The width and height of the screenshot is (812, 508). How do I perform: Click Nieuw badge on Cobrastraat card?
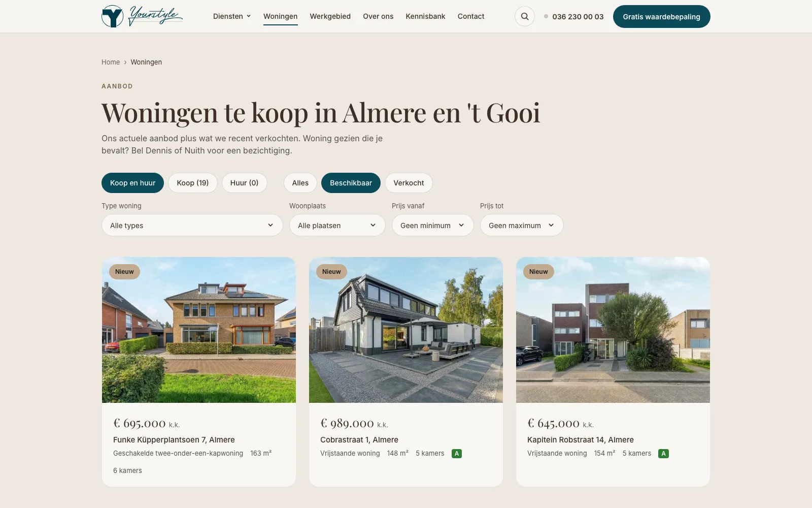click(331, 272)
